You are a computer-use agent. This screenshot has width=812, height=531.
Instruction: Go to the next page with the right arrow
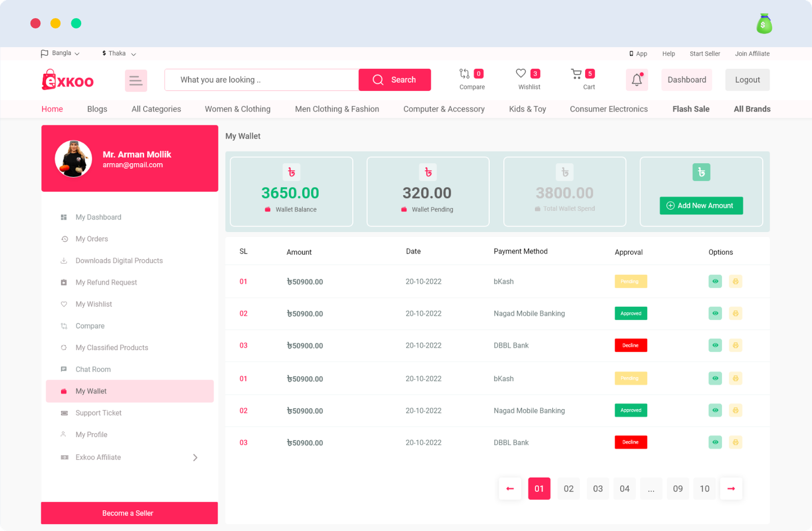731,488
